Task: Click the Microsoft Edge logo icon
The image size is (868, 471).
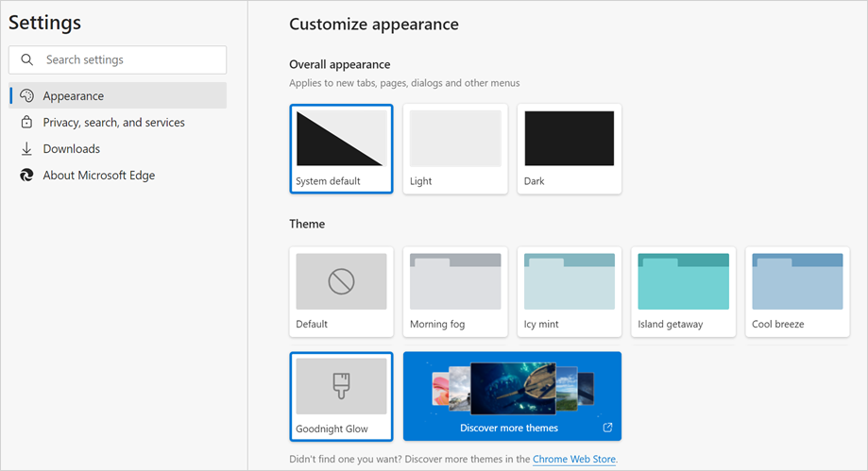Action: (x=26, y=176)
